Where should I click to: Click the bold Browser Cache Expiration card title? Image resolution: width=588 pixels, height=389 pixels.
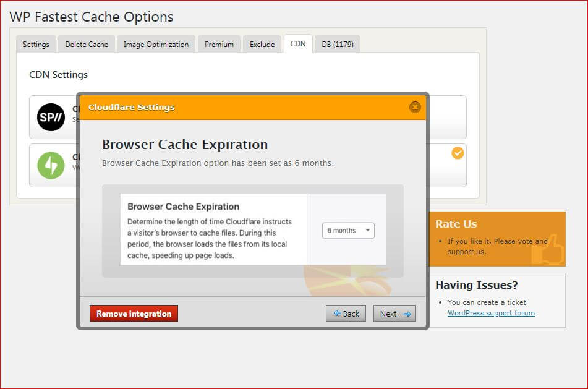[184, 207]
